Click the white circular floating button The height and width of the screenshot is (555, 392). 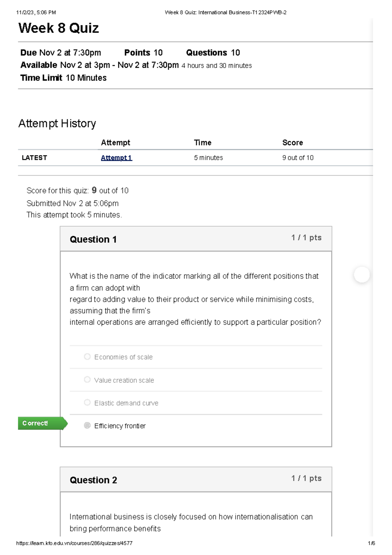pyautogui.click(x=362, y=275)
